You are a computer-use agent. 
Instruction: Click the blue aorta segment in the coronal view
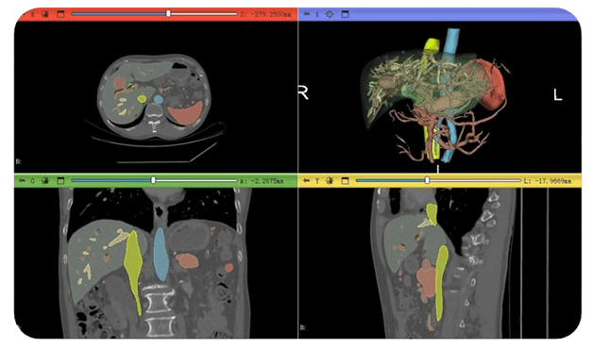[x=161, y=254]
